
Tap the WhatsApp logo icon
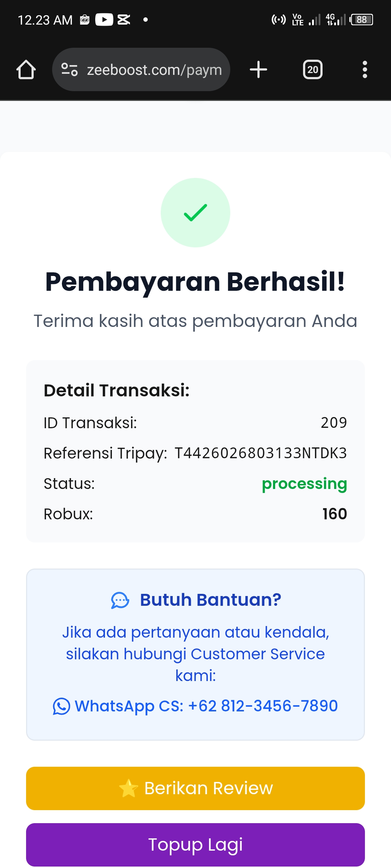click(61, 706)
